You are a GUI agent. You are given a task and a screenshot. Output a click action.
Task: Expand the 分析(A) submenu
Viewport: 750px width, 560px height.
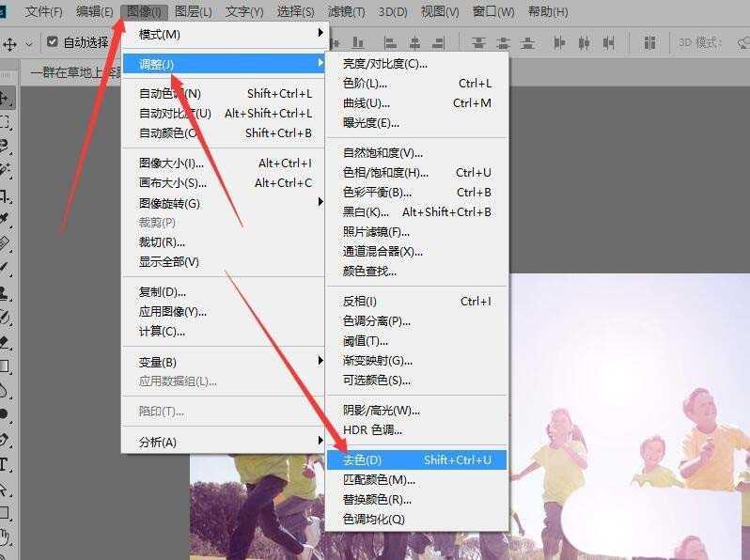224,442
